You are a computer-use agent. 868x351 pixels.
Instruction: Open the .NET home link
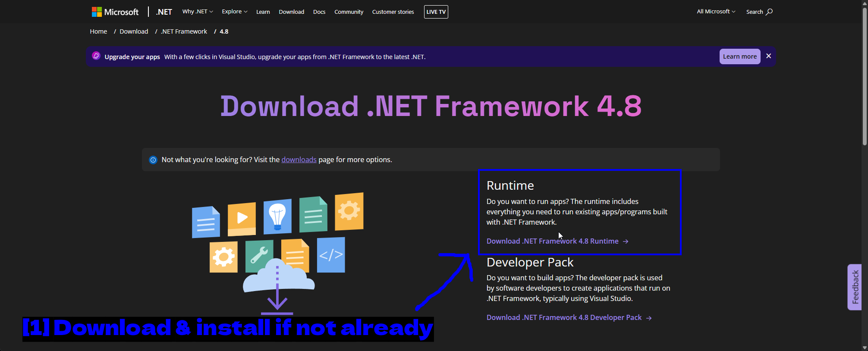164,12
